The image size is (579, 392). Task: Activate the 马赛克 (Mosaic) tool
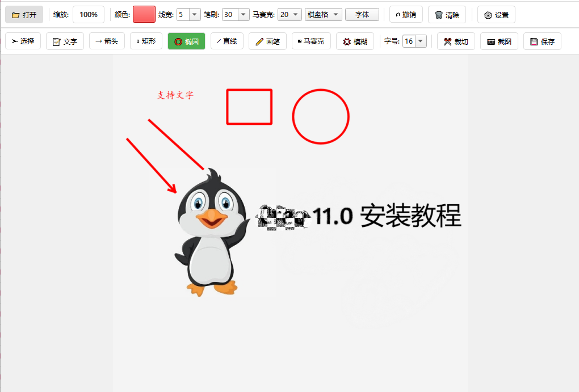[x=311, y=41]
